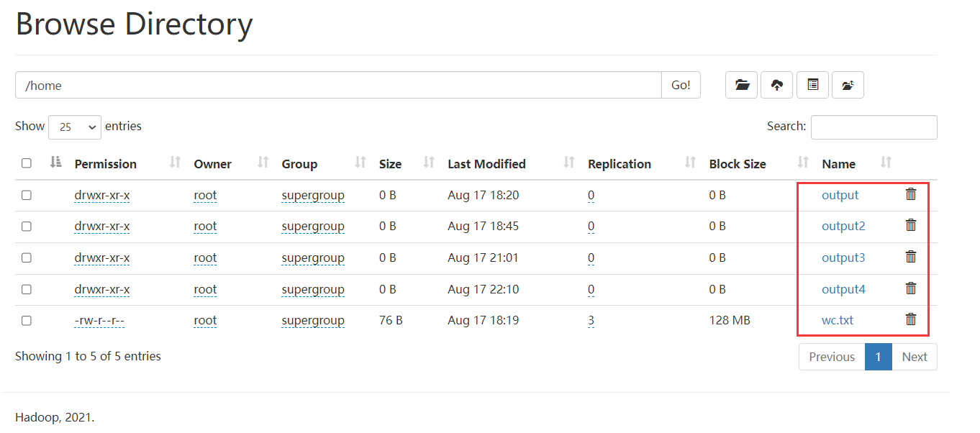Screen dimensions: 980x433
Task: Click replication value 3 for wc.txt
Action: tap(591, 320)
